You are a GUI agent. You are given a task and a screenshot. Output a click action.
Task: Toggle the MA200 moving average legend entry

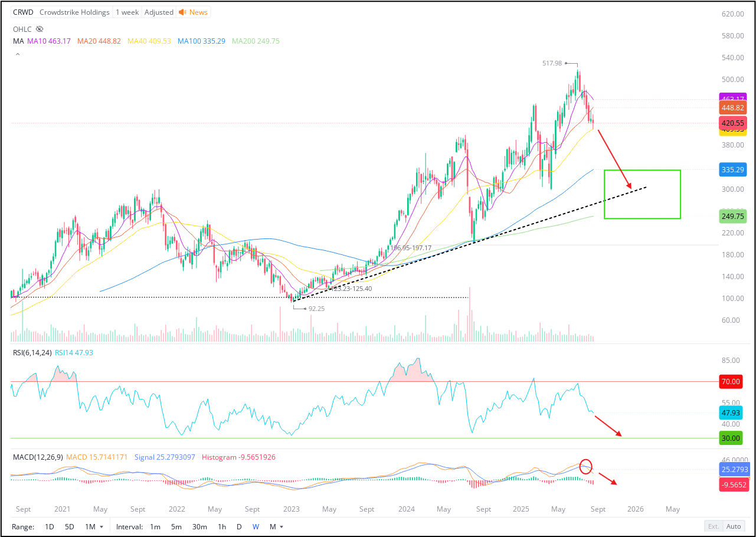255,41
